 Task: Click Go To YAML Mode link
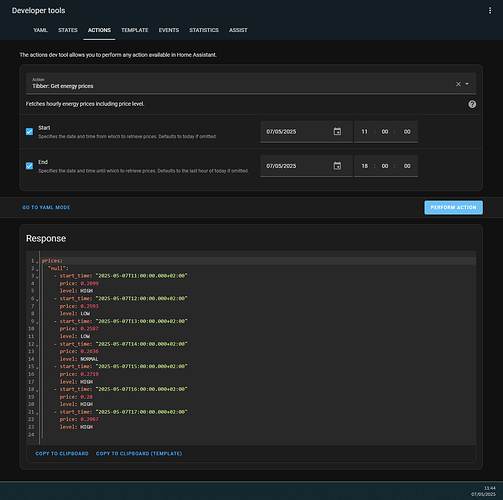46,207
